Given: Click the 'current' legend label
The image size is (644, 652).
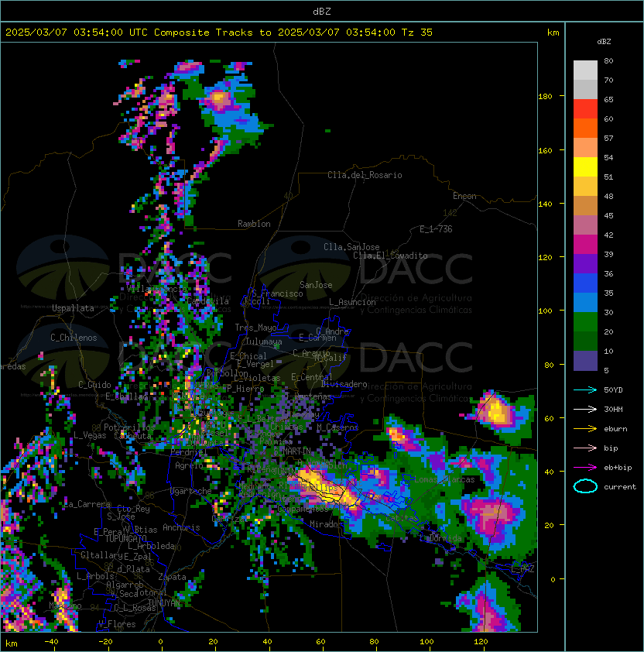Looking at the screenshot, I should pyautogui.click(x=620, y=487).
